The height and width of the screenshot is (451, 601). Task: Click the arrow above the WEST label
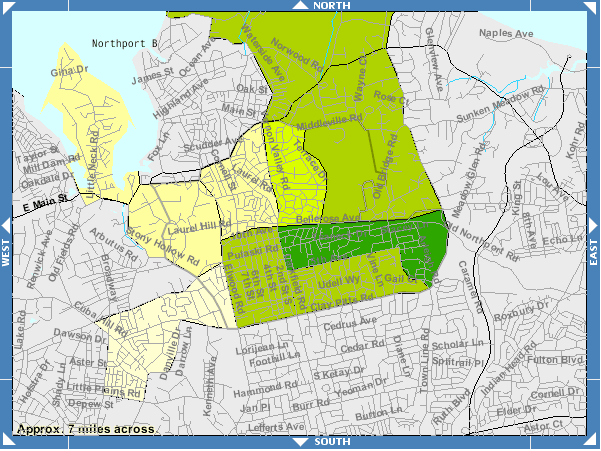(x=6, y=222)
